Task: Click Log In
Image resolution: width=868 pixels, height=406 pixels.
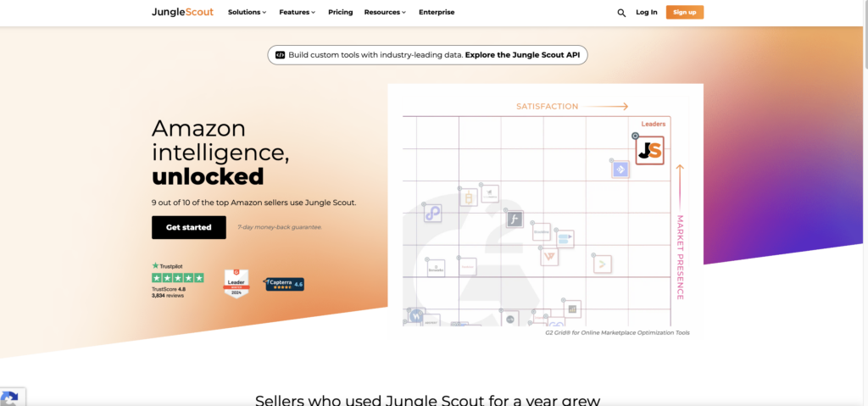Action: tap(647, 12)
